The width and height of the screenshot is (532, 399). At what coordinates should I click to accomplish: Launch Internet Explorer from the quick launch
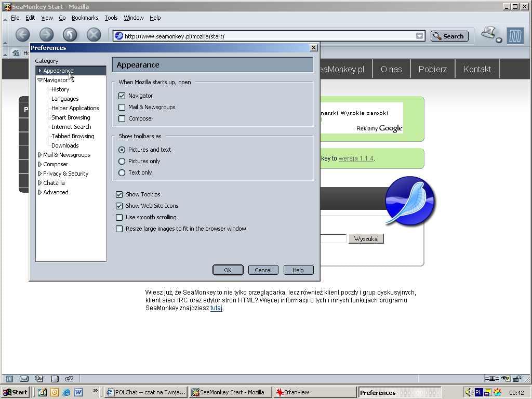66,392
